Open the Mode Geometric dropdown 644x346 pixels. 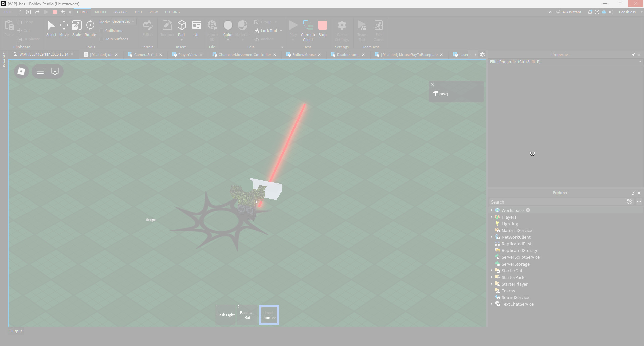[123, 21]
